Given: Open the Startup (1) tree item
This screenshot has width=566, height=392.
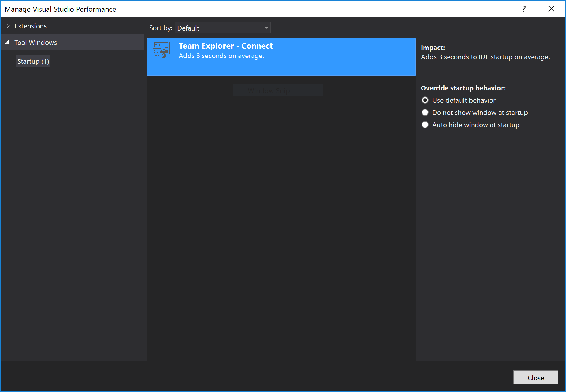Looking at the screenshot, I should click(33, 61).
